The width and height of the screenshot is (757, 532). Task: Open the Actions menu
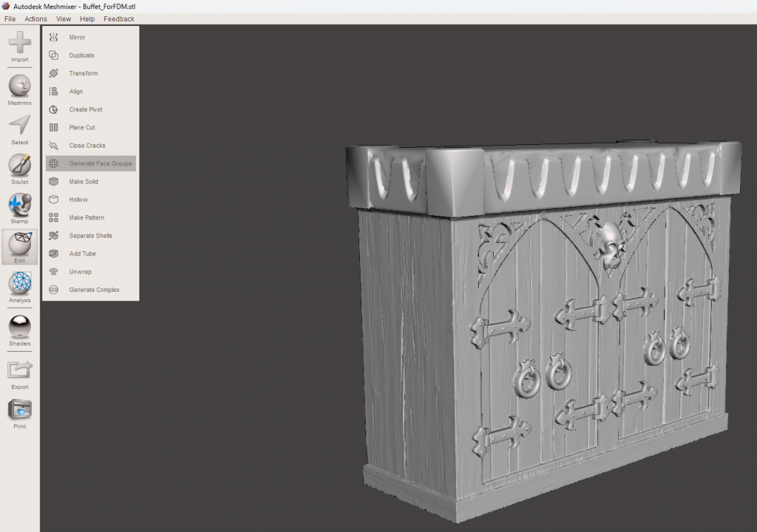pyautogui.click(x=35, y=18)
